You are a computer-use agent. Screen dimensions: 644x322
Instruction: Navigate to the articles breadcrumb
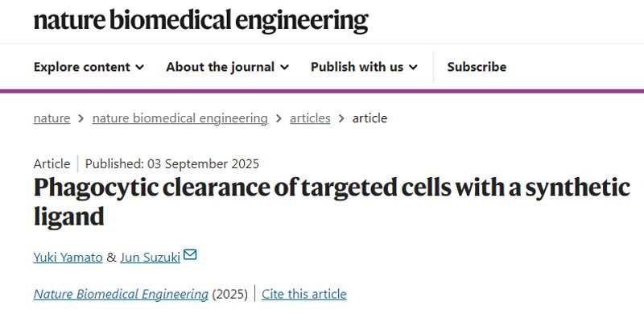[x=310, y=118]
